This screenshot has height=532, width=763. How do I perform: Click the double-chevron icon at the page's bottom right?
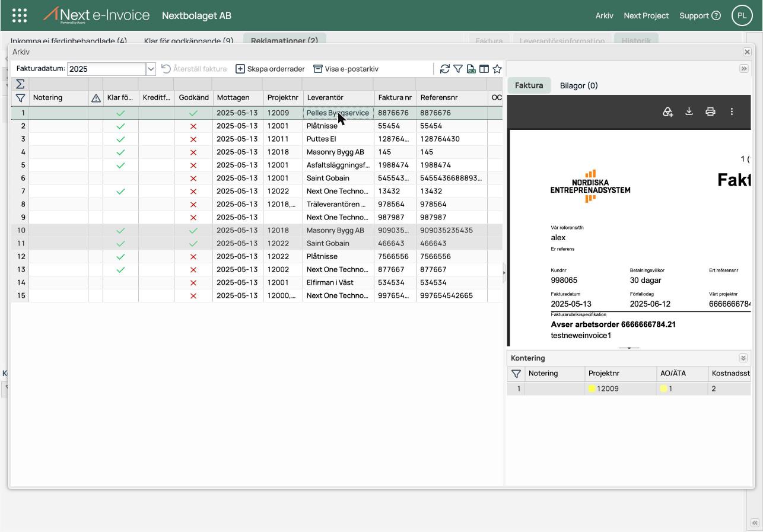[754, 523]
